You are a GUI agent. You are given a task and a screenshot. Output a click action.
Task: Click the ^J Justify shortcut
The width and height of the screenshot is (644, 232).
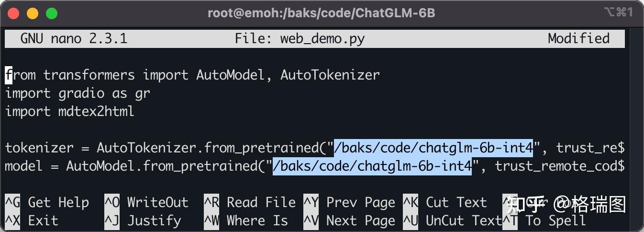click(143, 220)
